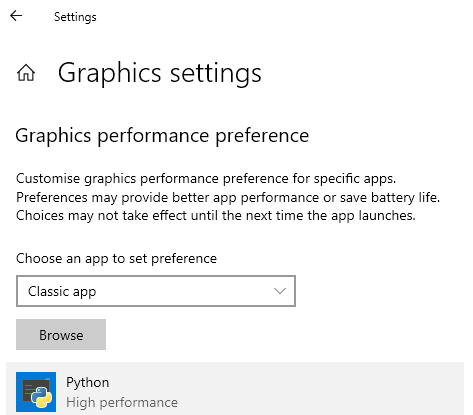473x415 pixels.
Task: Click the line about next app launch
Action: (216, 216)
